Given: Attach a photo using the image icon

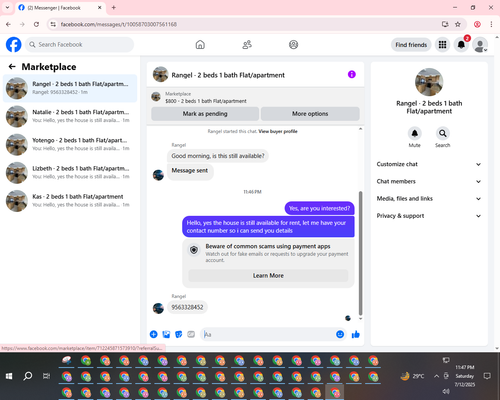Looking at the screenshot, I should coord(166,334).
